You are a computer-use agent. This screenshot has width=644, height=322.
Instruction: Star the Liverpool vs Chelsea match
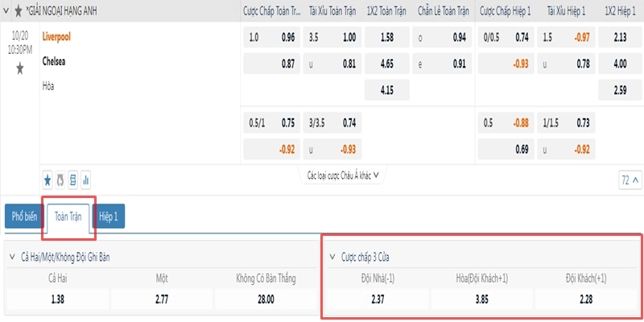tap(19, 68)
